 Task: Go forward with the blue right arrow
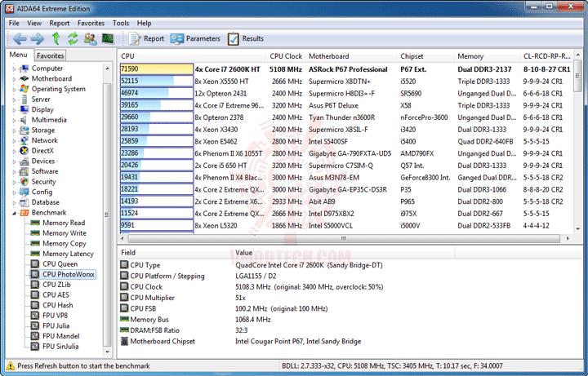point(37,38)
